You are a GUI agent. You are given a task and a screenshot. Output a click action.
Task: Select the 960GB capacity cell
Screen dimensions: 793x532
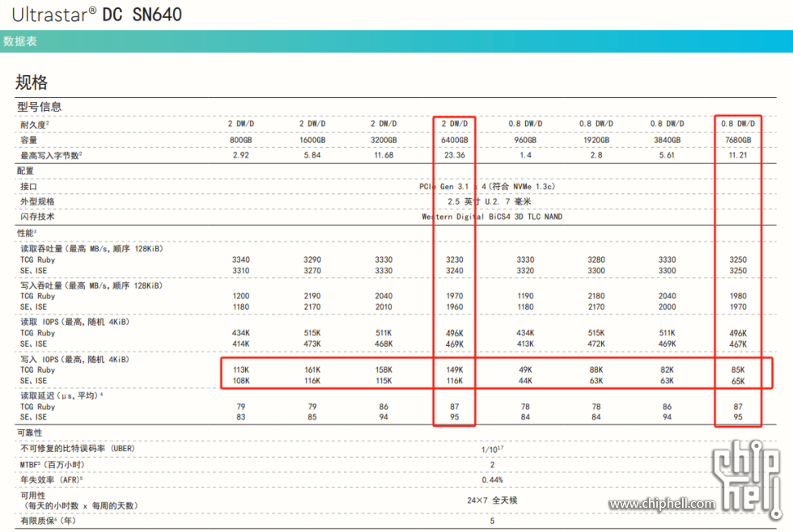[x=525, y=140]
